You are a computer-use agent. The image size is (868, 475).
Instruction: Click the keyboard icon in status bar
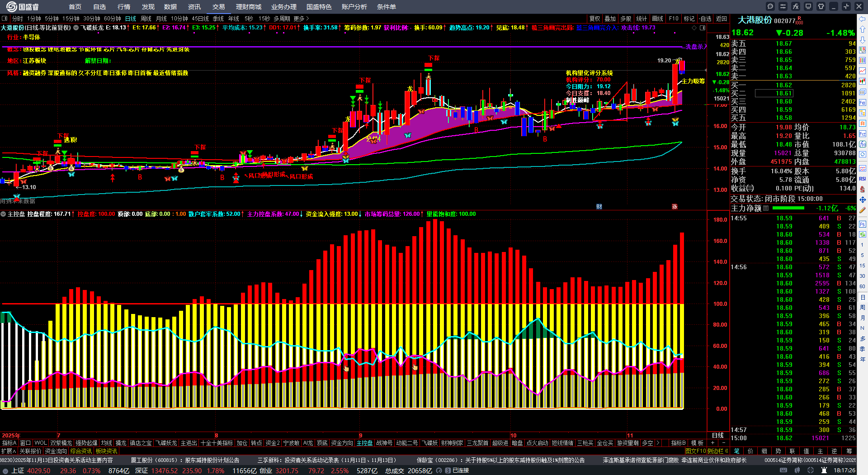click(x=783, y=470)
